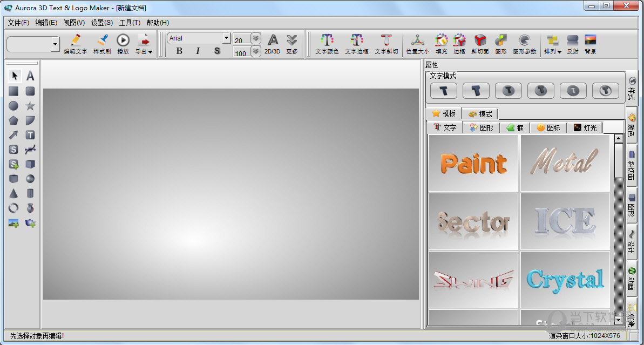Click the font size 20 field

click(241, 40)
